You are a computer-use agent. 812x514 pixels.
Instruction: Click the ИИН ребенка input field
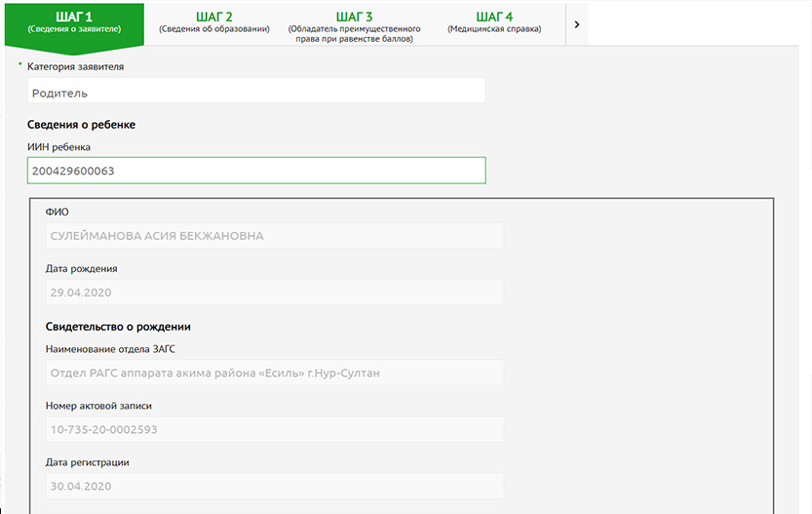point(256,171)
